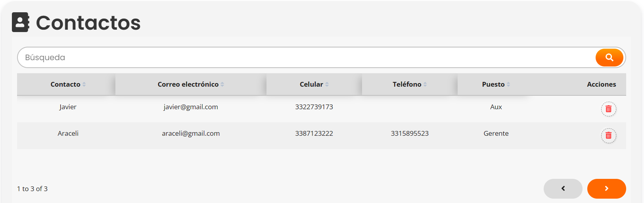Go to next page of contacts
Viewport: 644px width, 203px height.
tap(606, 189)
